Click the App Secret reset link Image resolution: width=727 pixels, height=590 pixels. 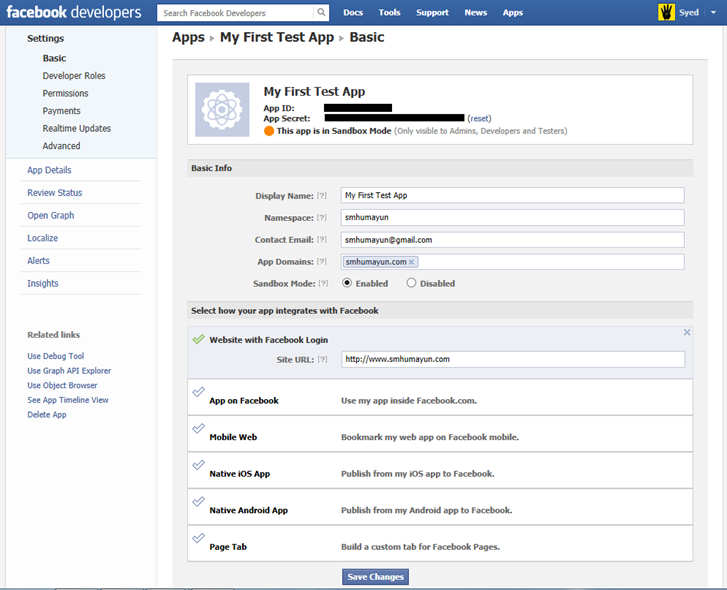(x=479, y=119)
